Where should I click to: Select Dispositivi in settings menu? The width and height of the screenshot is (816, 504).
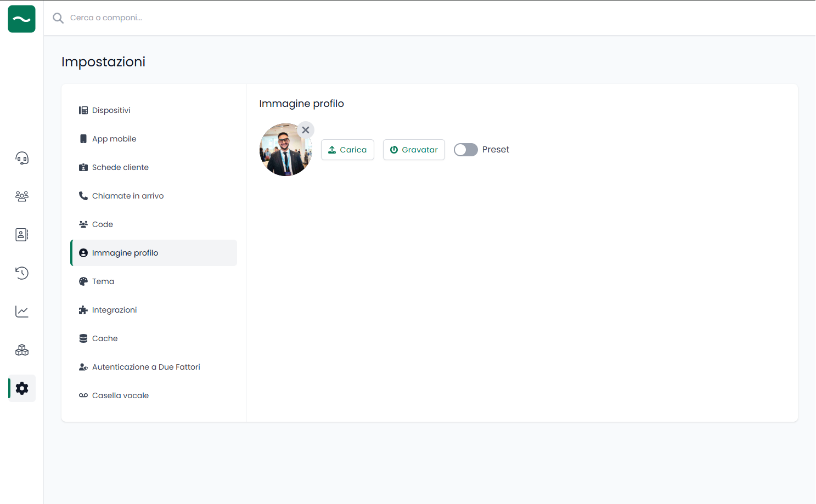point(111,110)
